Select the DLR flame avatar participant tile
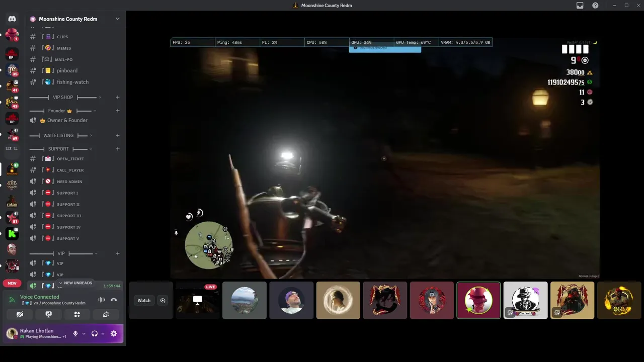 (619, 300)
